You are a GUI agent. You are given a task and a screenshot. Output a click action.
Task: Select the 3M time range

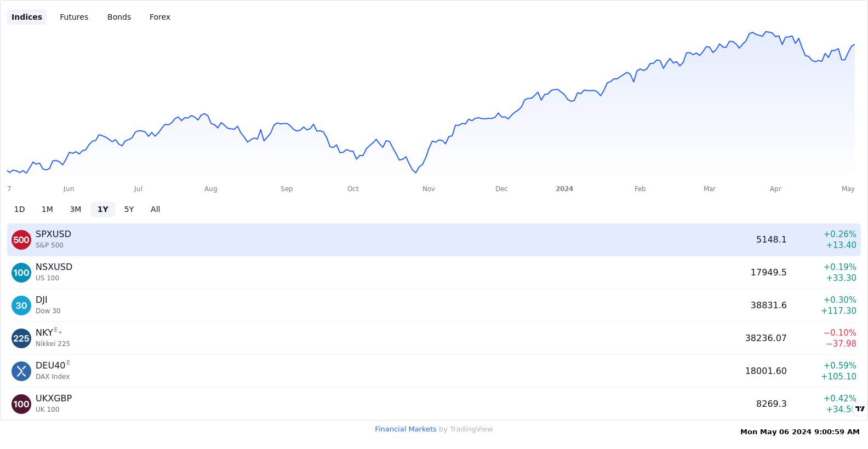[x=76, y=209]
